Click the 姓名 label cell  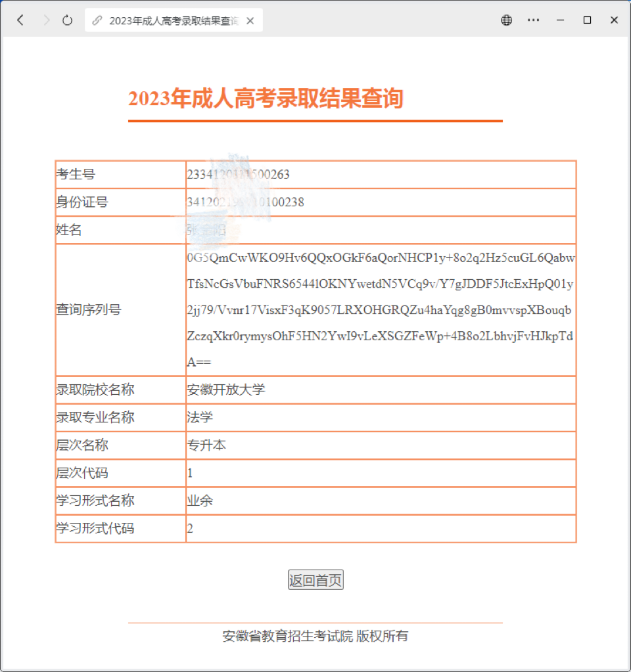120,230
